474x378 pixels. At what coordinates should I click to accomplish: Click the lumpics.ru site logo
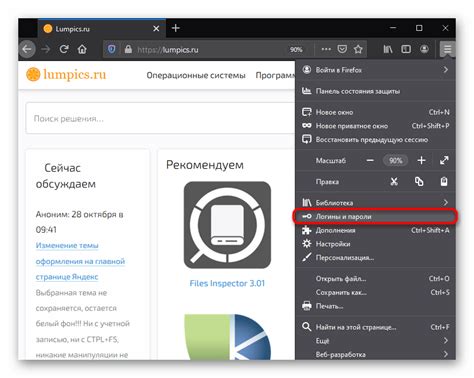pos(66,74)
